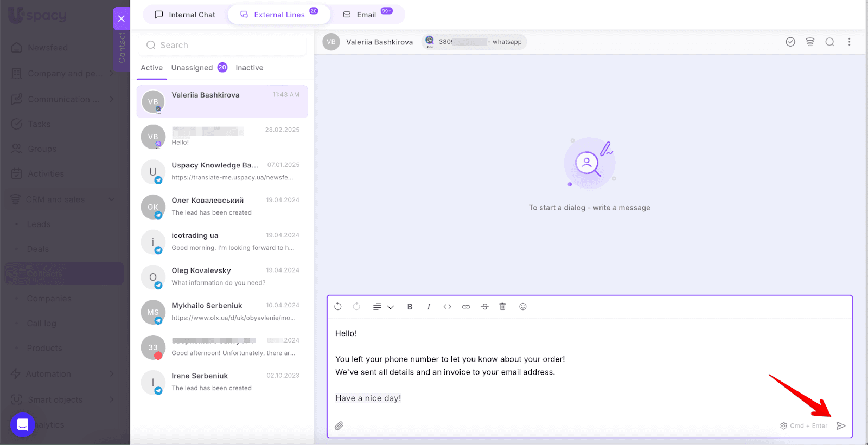Screen dimensions: 868x445
Task: Open the Oleg Kovalevsky conversation
Action: pyautogui.click(x=222, y=276)
